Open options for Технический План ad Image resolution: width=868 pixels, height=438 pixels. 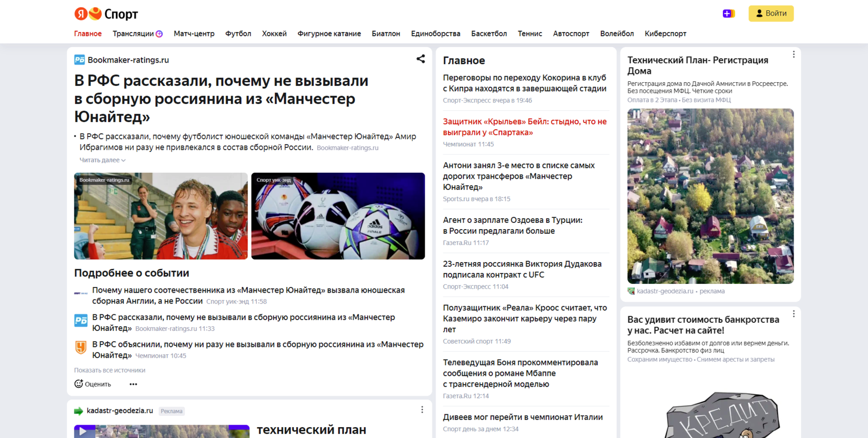tap(794, 54)
